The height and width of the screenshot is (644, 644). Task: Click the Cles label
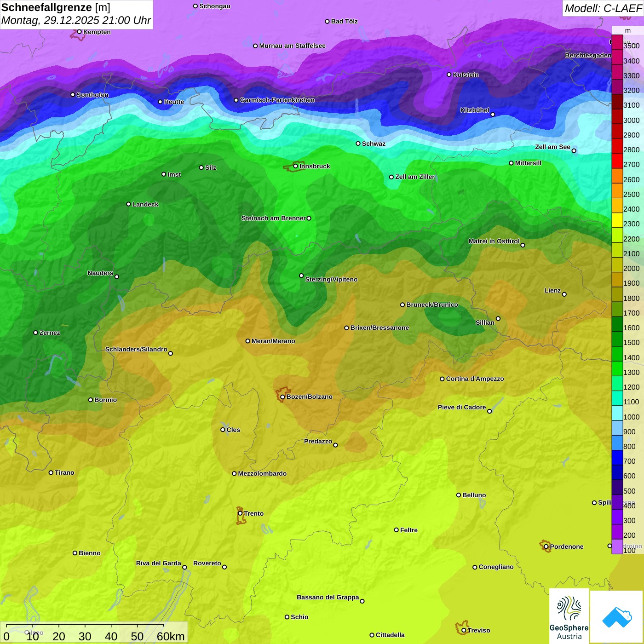click(233, 430)
